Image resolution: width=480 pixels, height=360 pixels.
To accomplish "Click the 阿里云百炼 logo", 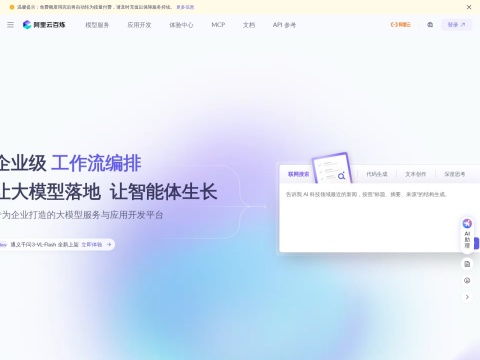I will [x=44, y=25].
